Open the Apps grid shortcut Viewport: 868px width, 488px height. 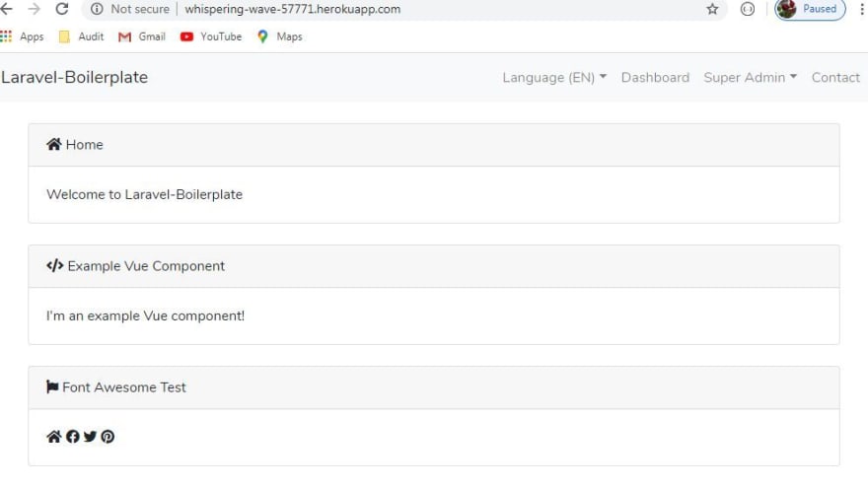(x=22, y=36)
